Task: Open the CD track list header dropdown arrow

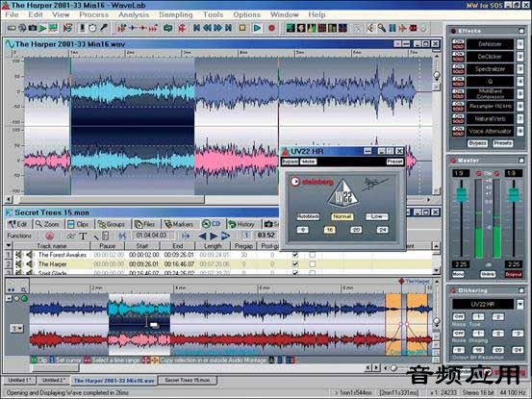Action: point(9,245)
